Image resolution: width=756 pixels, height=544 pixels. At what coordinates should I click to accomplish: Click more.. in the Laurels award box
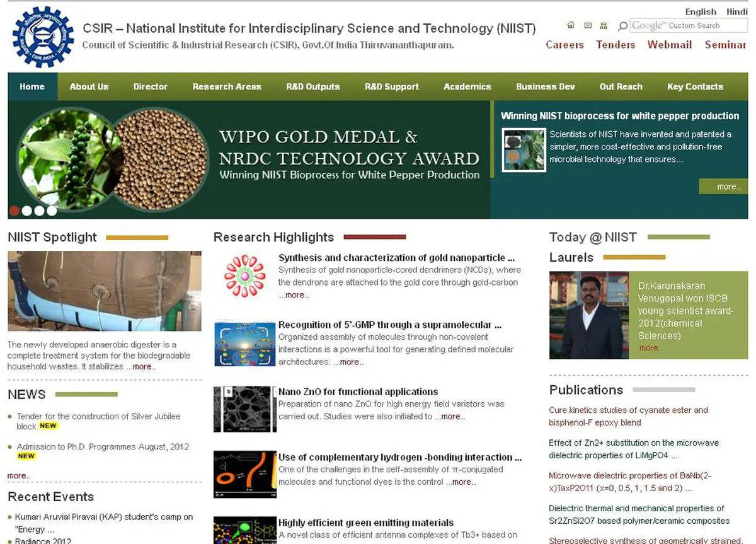click(651, 348)
